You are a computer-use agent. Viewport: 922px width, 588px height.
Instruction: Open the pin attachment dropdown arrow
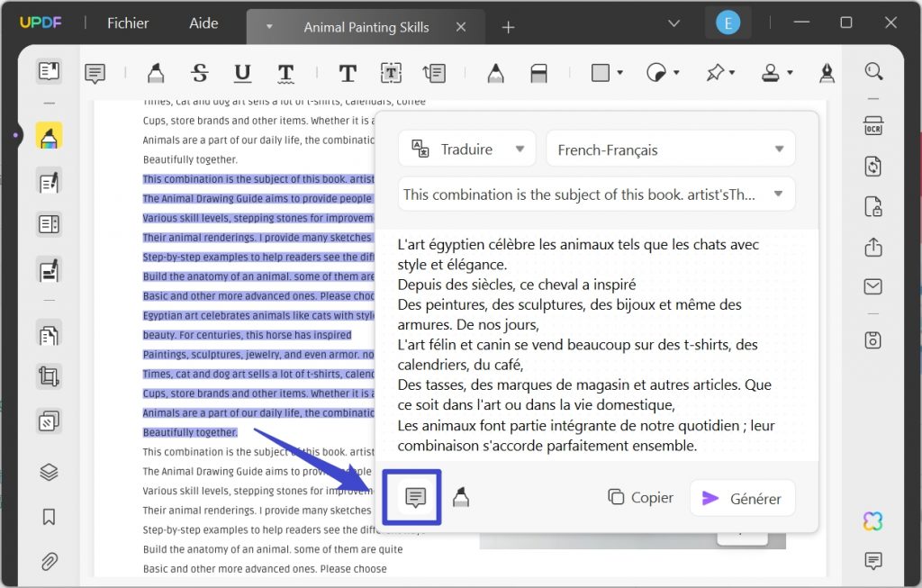point(732,73)
